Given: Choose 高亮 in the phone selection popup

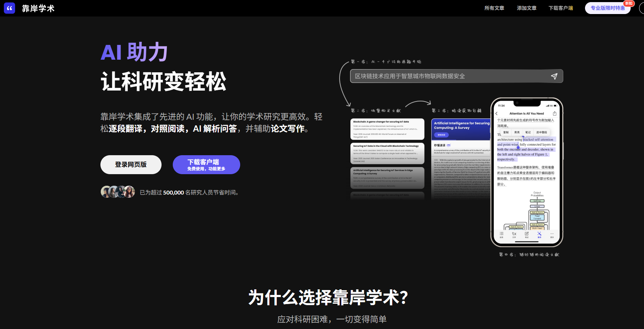Looking at the screenshot, I should 517,132.
